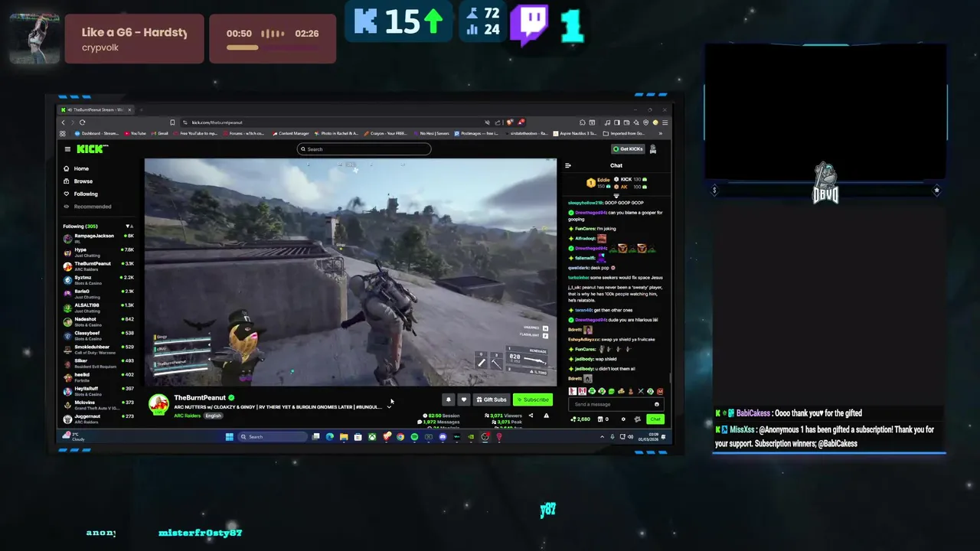Expand the stream title chevron

coord(389,407)
